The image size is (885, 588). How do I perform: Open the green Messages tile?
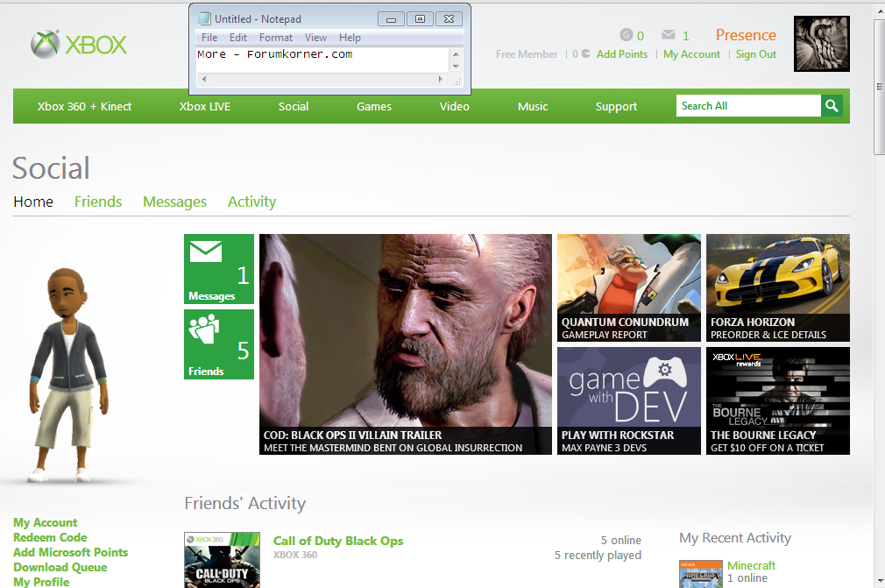[x=219, y=269]
